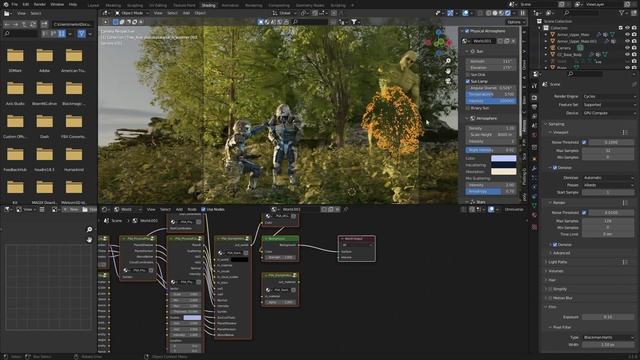
Task: Expand the Light Paths panel
Action: point(558,262)
